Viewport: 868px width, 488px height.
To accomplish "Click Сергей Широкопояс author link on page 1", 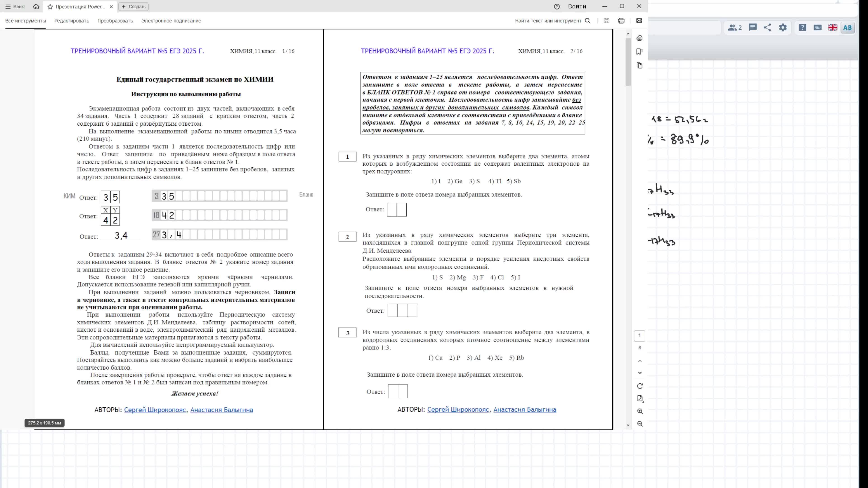I will [x=155, y=410].
